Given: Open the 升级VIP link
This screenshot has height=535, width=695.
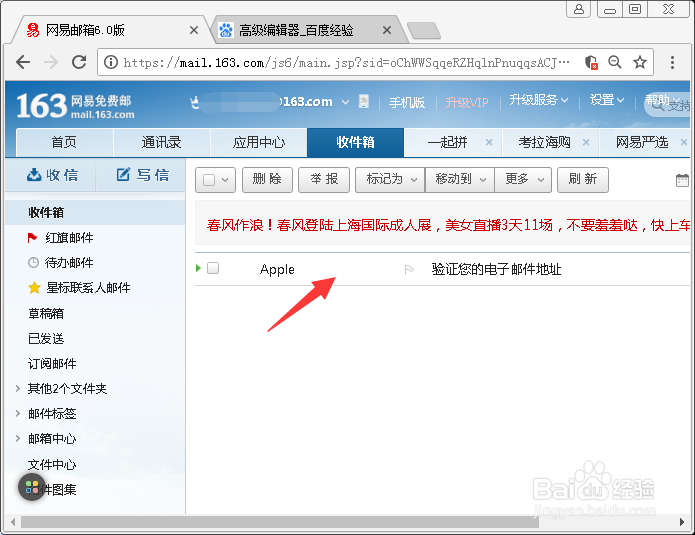Looking at the screenshot, I should point(467,103).
